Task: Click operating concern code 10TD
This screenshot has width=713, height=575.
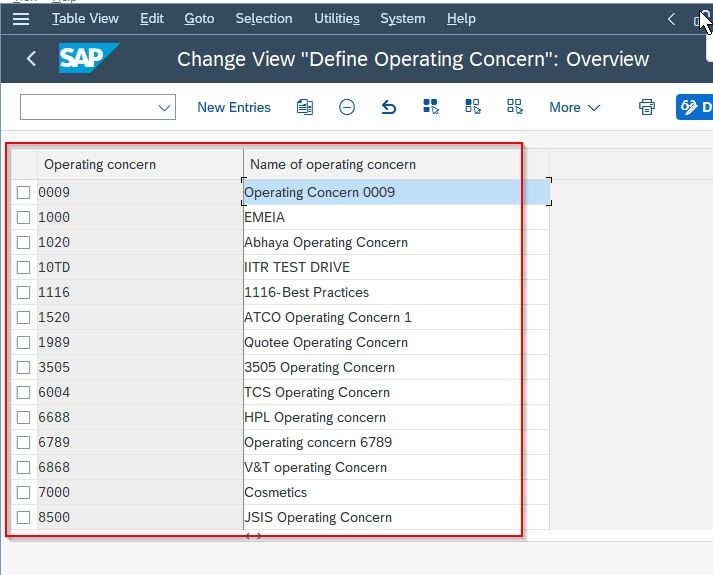Action: [140, 267]
